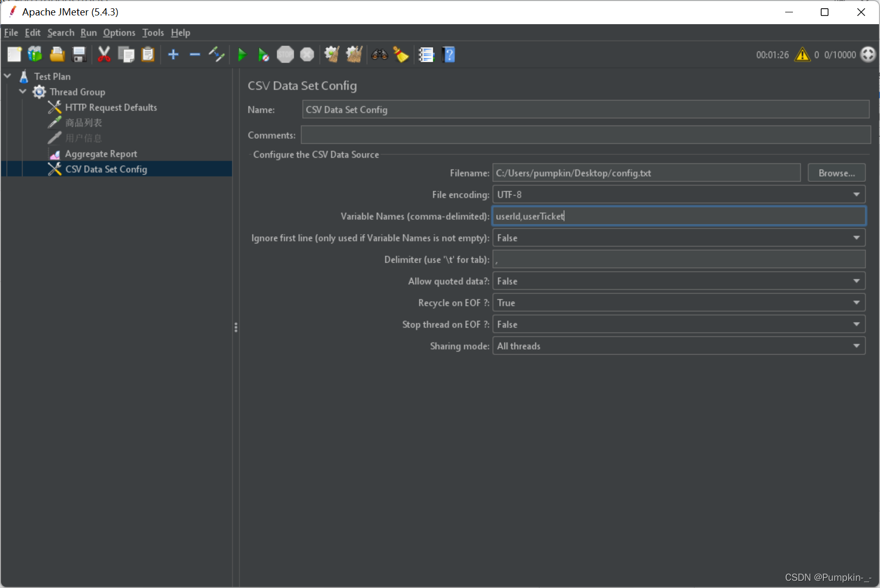Select HTTP Request Defaults in tree
The width and height of the screenshot is (880, 588).
tap(111, 107)
